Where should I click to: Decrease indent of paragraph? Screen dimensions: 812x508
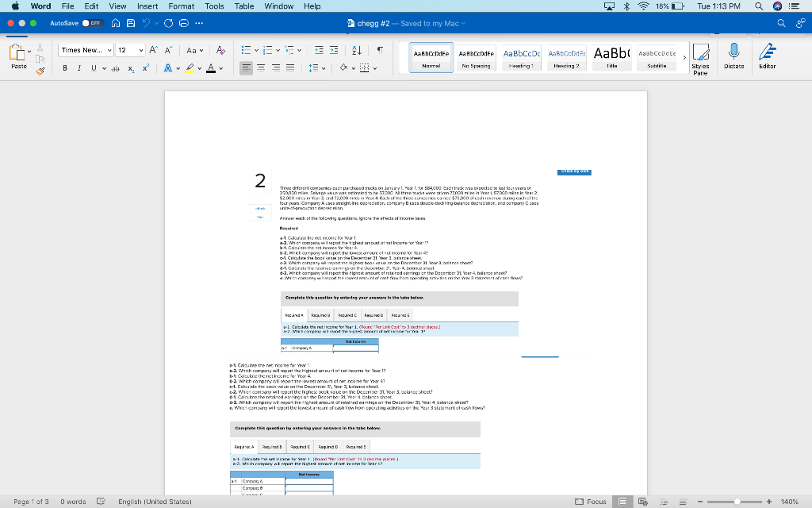pos(319,50)
